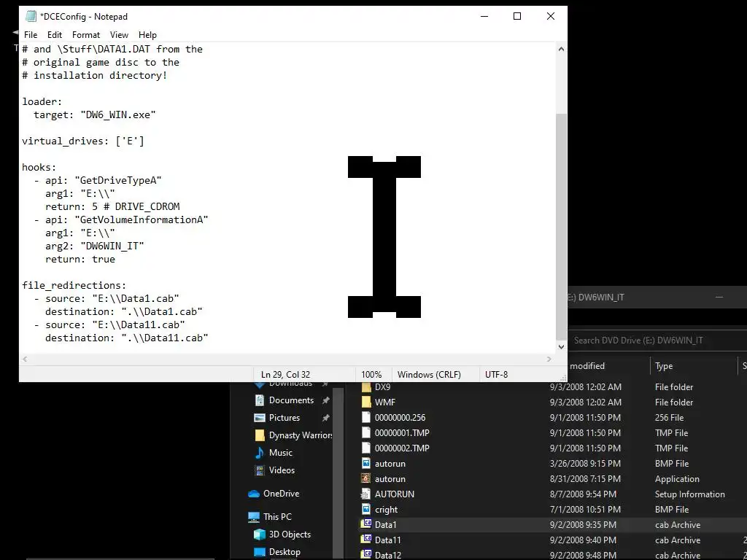Open Desktop in Explorer navigation pane
This screenshot has width=747, height=560.
277,552
